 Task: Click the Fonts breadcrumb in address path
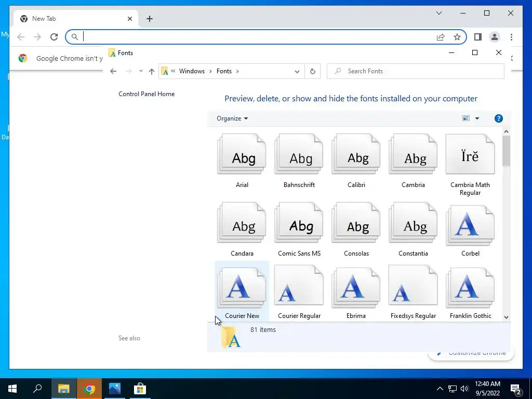click(x=224, y=71)
